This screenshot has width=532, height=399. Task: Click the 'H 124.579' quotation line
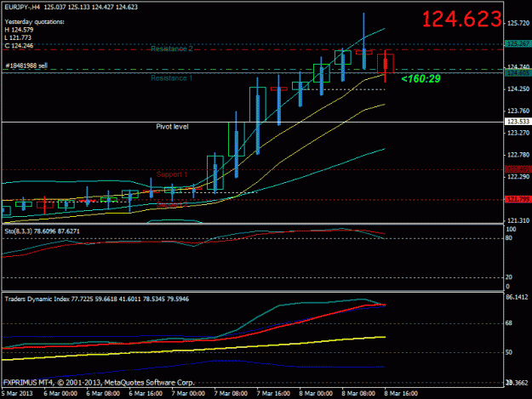pos(19,30)
